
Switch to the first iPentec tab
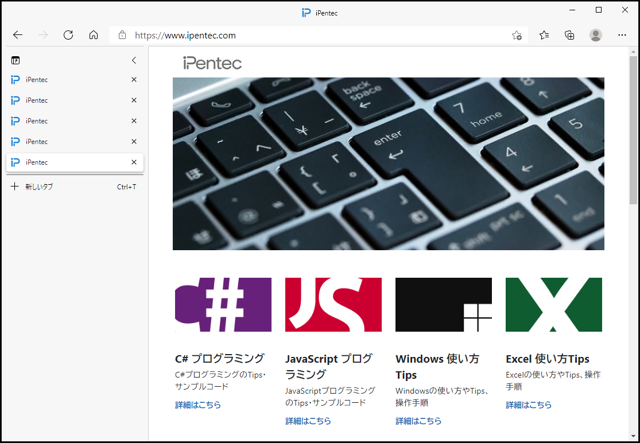tap(75, 80)
